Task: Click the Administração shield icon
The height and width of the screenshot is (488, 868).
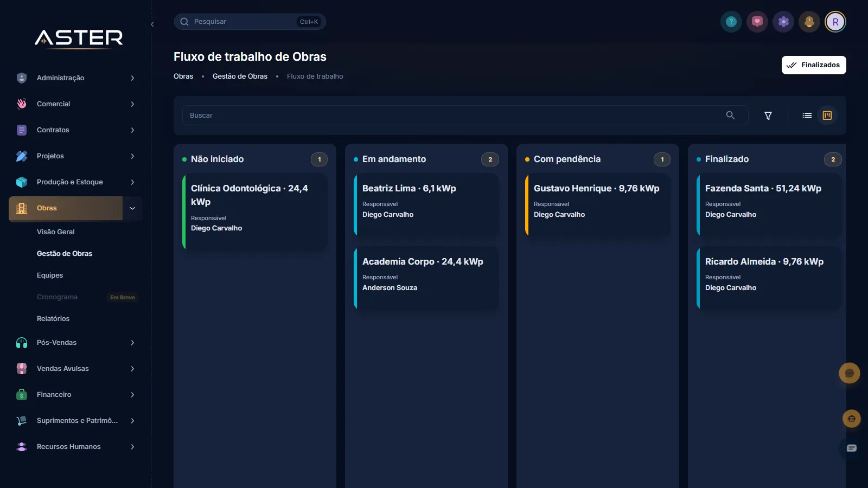Action: pyautogui.click(x=22, y=78)
